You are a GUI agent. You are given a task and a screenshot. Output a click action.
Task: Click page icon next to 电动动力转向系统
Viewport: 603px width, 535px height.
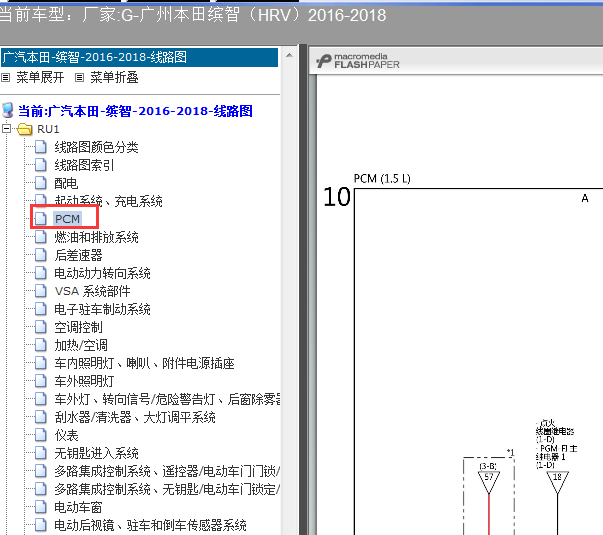coord(41,273)
